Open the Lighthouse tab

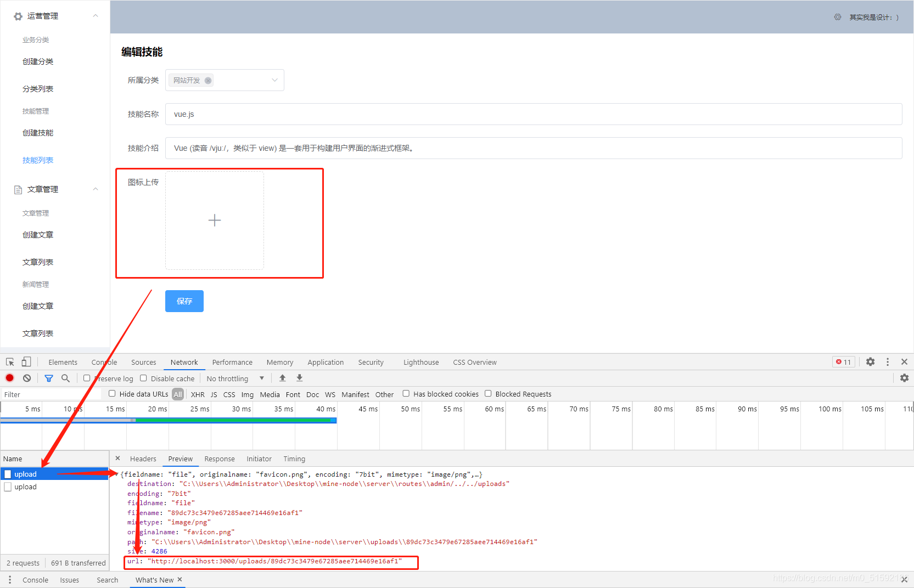(421, 362)
